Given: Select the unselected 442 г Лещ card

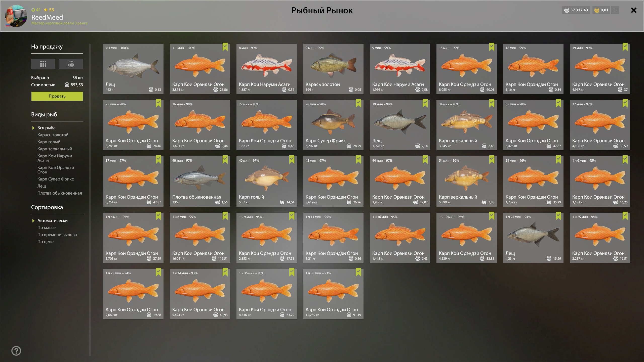Looking at the screenshot, I should point(133,69).
